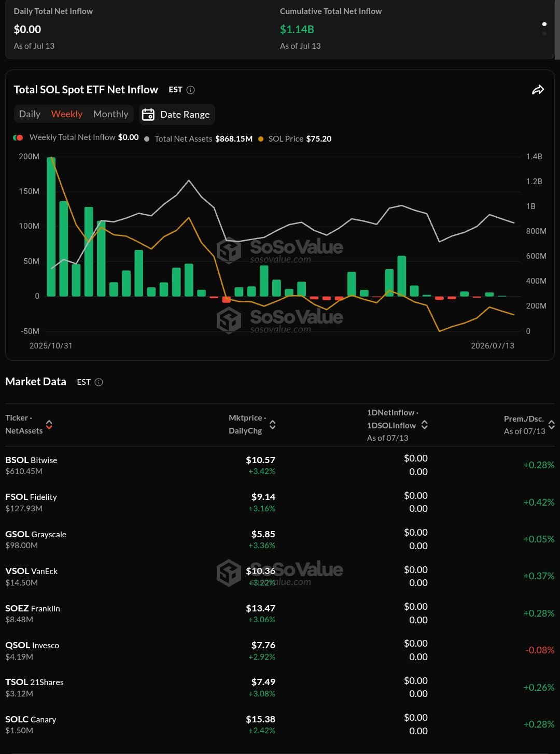Open the VSOL VanEck row
Screen dimensions: 560x754
tap(280, 576)
